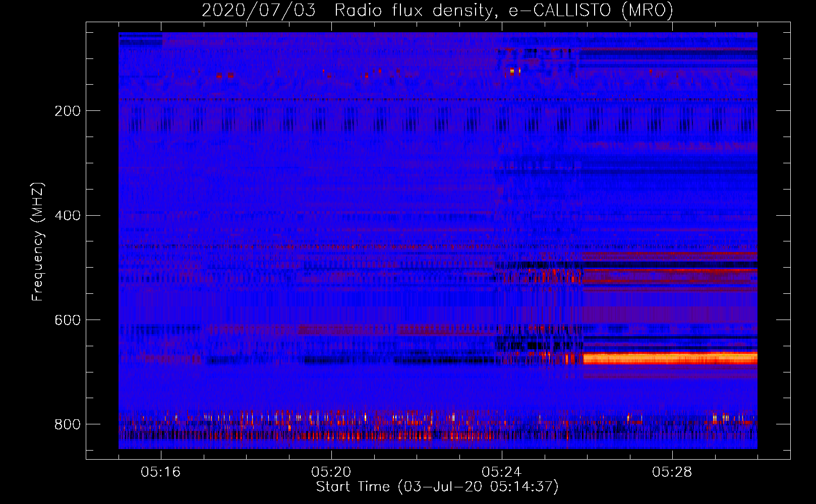Click the 200 frequency tick label
The height and width of the screenshot is (504, 816).
click(68, 111)
